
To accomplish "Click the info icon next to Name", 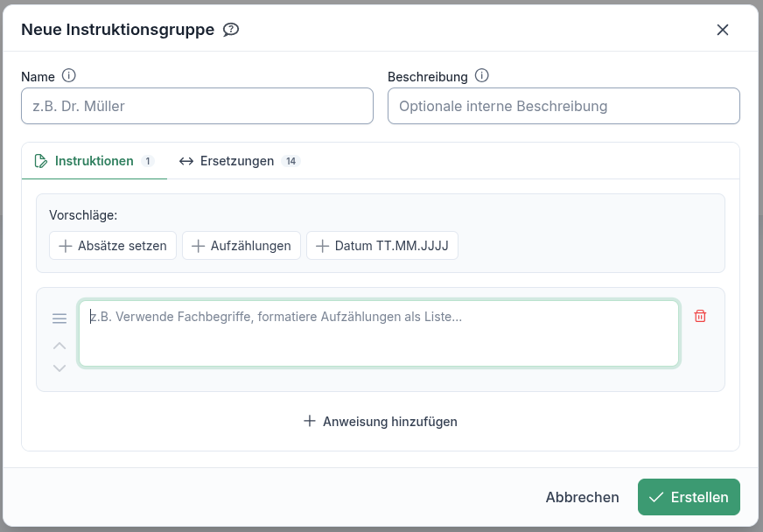I will click(68, 75).
